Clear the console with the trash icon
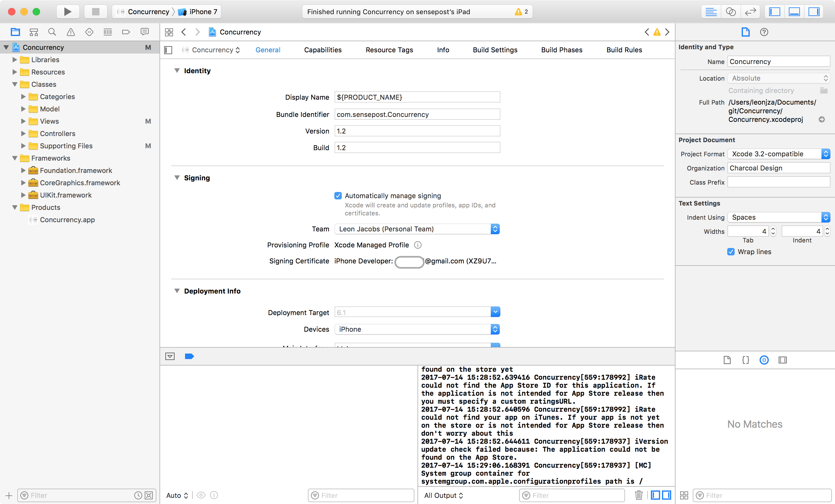 [639, 495]
